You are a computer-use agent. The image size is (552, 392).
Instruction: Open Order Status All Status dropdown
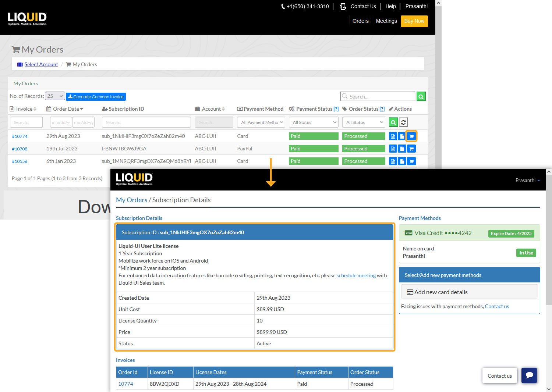364,122
